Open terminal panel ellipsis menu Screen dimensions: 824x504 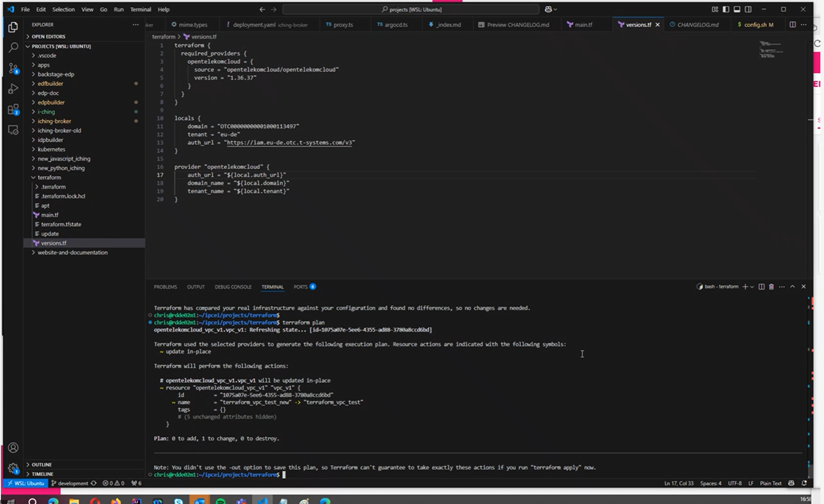782,287
